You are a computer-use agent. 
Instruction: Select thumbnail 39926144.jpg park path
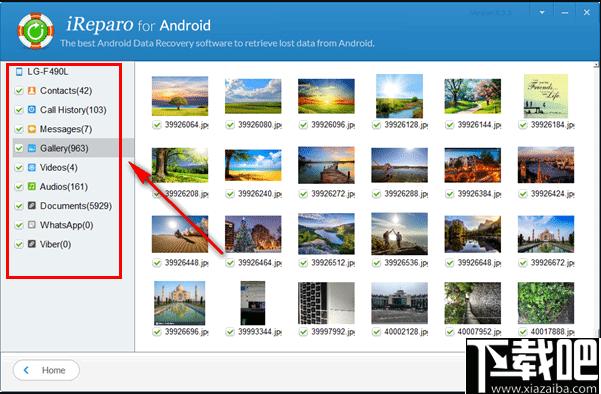coord(473,96)
